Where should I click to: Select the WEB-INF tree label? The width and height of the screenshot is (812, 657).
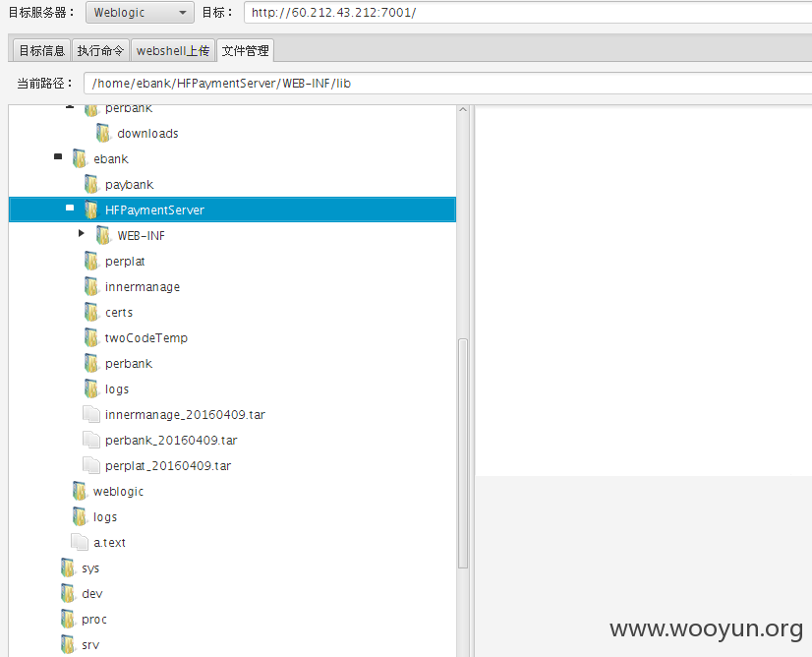tap(141, 236)
